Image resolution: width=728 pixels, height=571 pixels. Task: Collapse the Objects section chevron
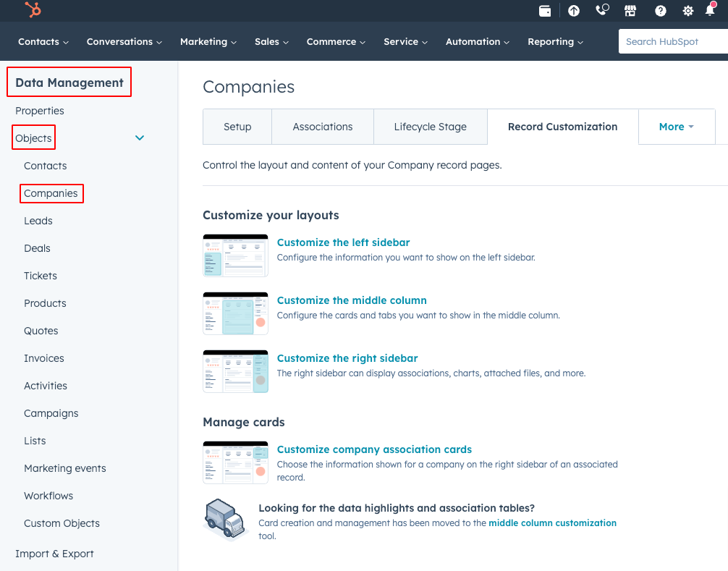[x=139, y=138]
